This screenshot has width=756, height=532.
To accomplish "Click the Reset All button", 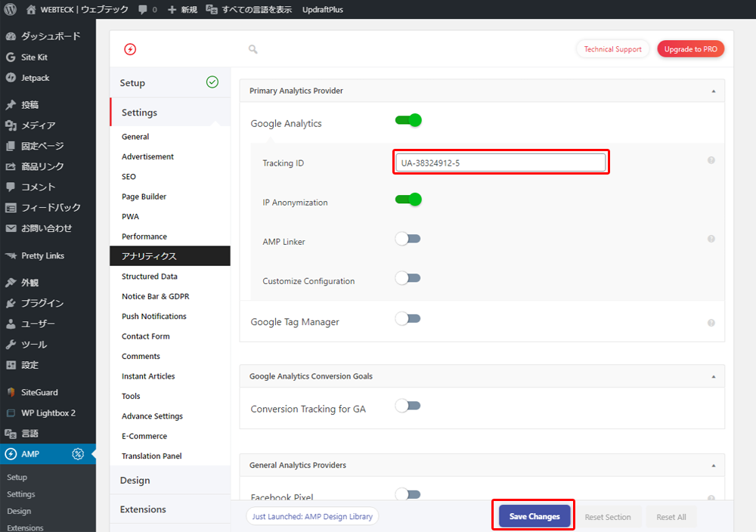I will click(x=671, y=517).
